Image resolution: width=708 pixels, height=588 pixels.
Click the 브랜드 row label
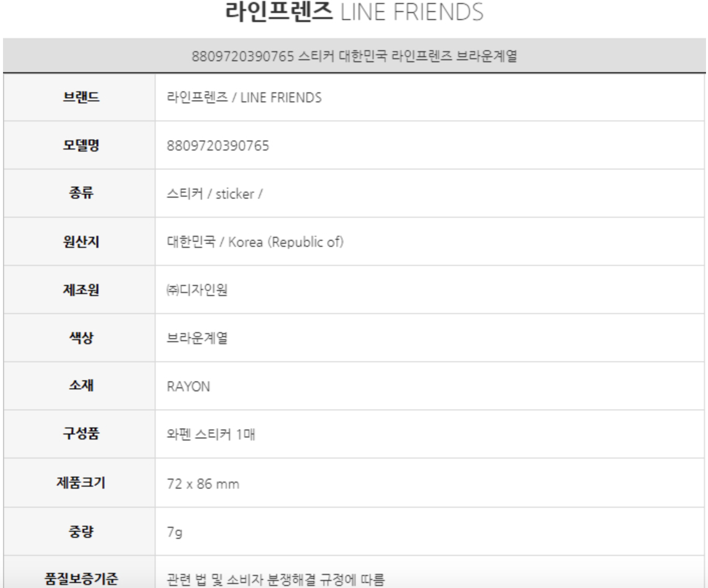81,97
